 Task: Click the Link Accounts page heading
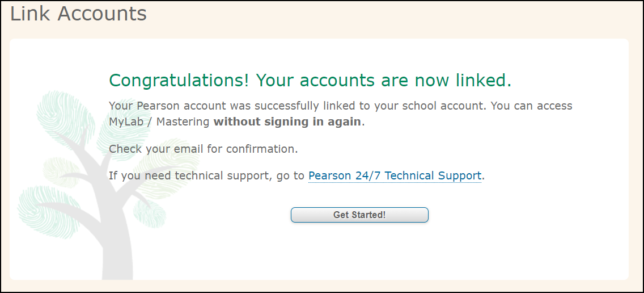click(78, 13)
